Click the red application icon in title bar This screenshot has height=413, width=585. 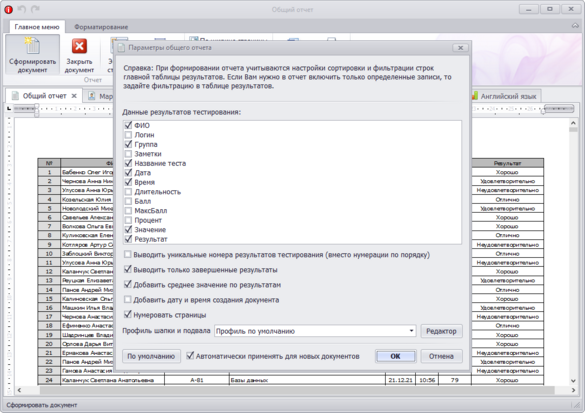8,10
